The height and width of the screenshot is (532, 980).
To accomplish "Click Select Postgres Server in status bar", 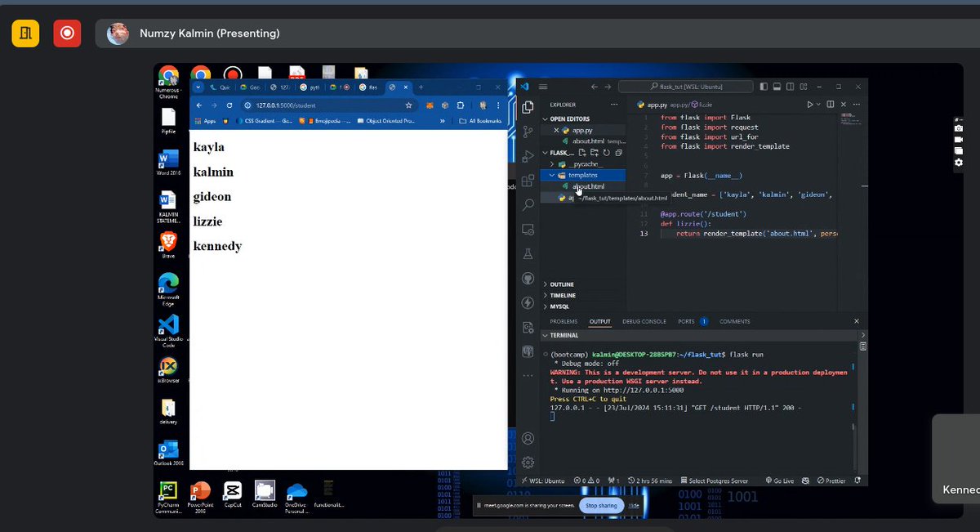I will [x=714, y=481].
